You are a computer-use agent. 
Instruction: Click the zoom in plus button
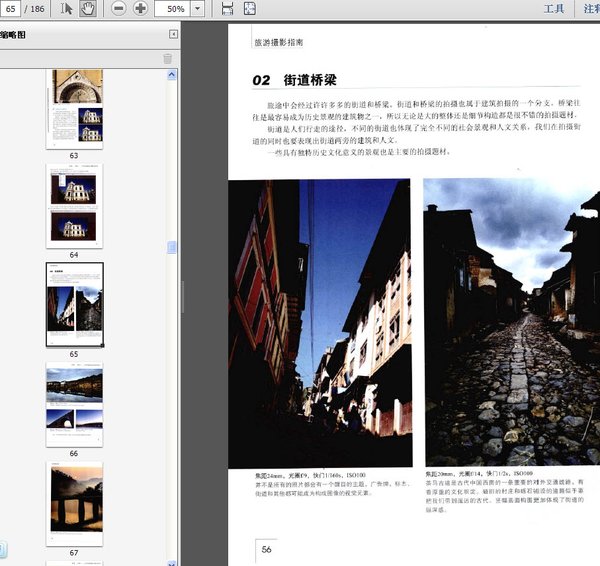point(140,9)
